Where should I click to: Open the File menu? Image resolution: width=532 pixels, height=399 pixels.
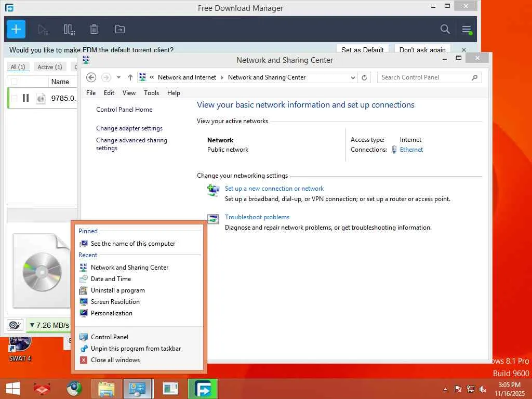(90, 93)
